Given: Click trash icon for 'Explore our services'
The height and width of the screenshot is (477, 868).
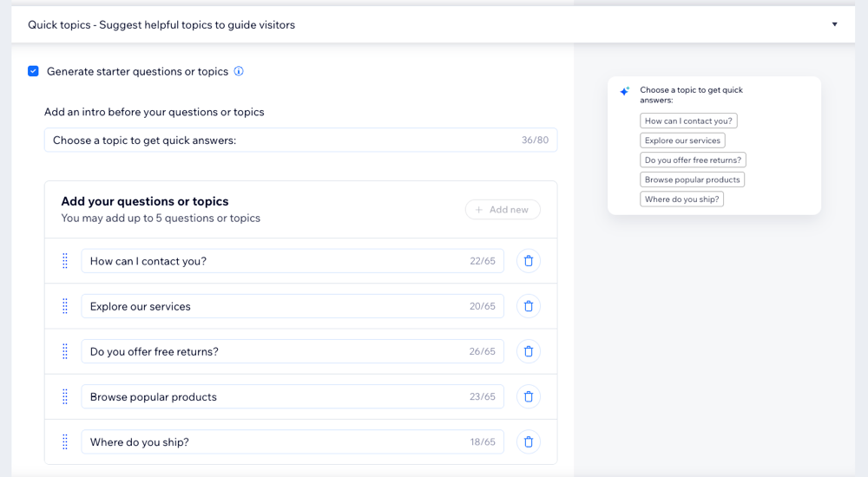Looking at the screenshot, I should (x=529, y=306).
